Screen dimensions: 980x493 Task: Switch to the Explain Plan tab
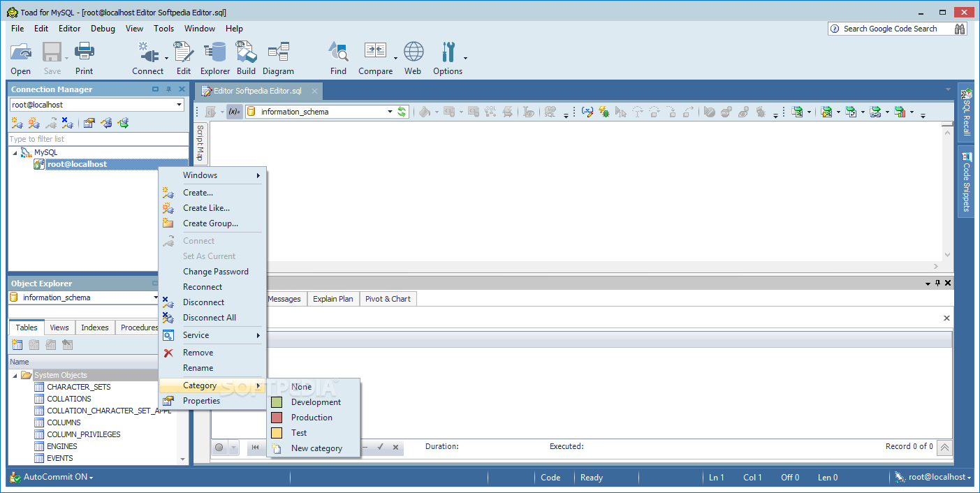tap(332, 299)
